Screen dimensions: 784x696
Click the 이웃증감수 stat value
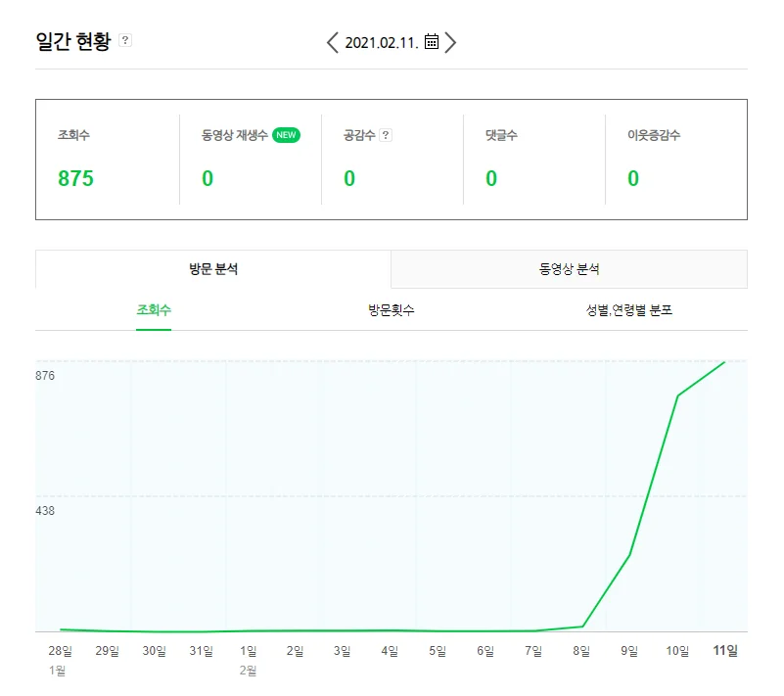pyautogui.click(x=633, y=178)
